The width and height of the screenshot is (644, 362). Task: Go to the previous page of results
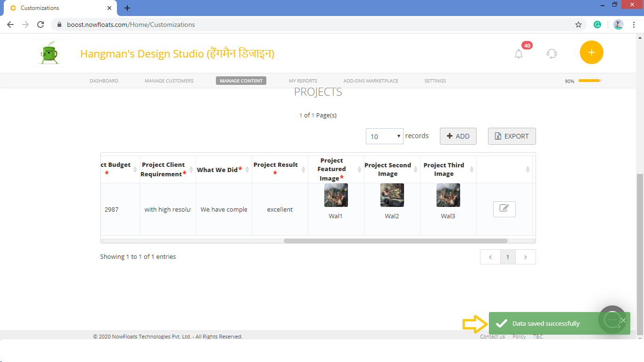(490, 257)
